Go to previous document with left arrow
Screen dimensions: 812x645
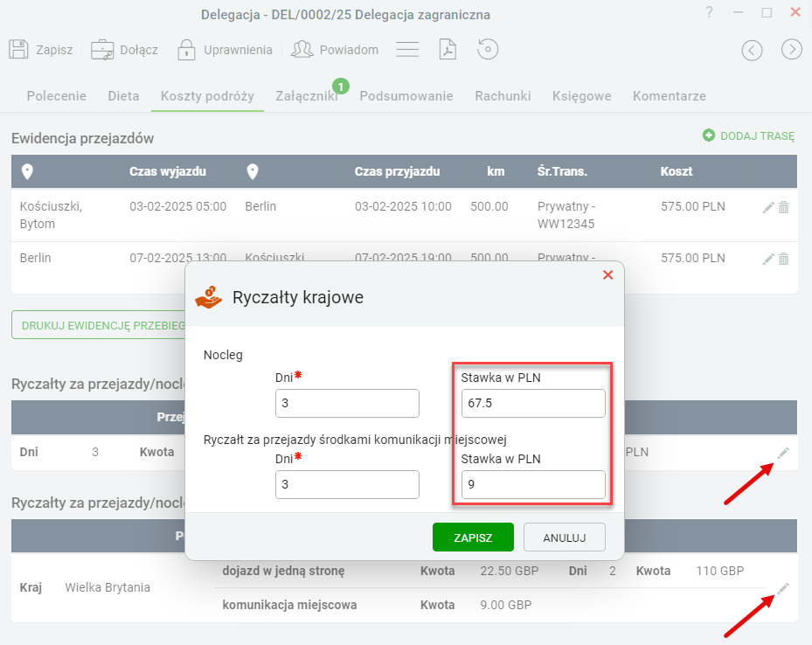[x=752, y=50]
